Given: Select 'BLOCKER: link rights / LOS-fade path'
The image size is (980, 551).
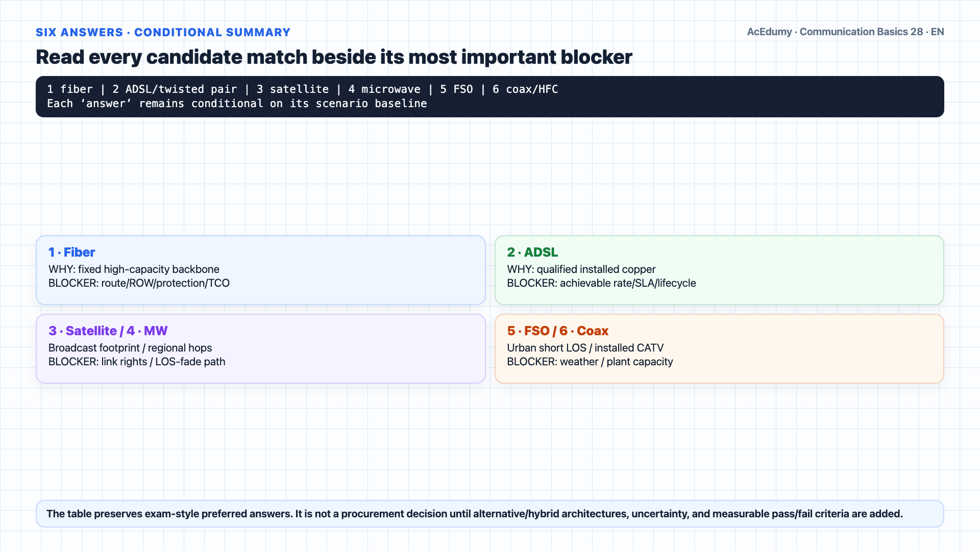Looking at the screenshot, I should [x=137, y=362].
